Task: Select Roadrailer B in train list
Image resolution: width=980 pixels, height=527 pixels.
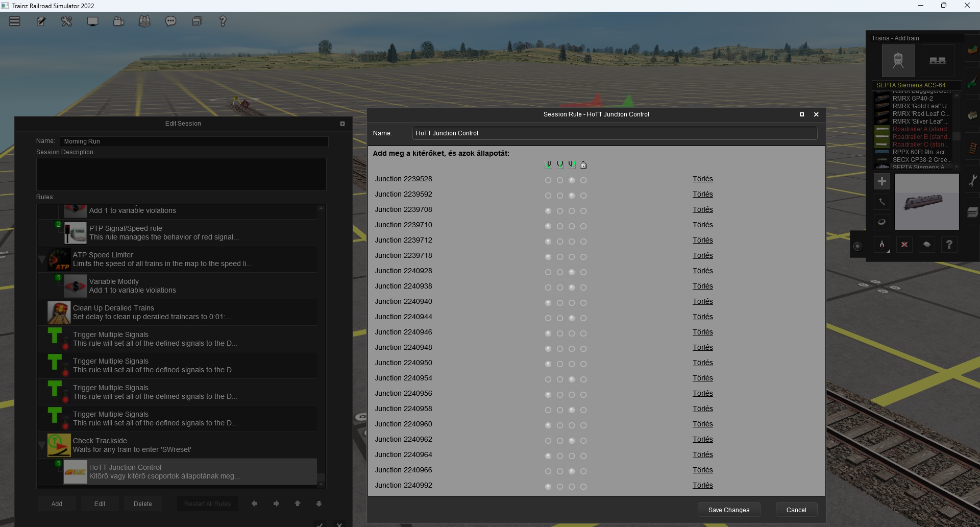Action: pos(913,137)
